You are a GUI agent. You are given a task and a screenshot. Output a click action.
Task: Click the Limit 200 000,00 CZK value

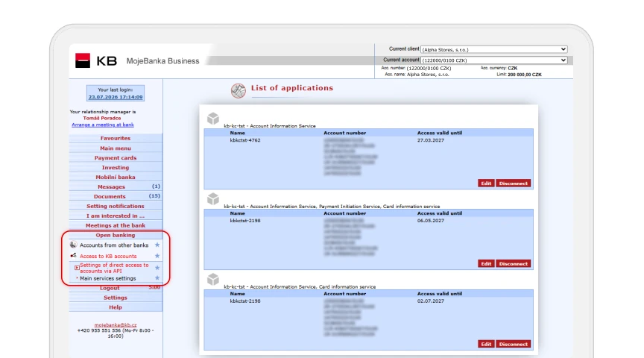pyautogui.click(x=525, y=75)
